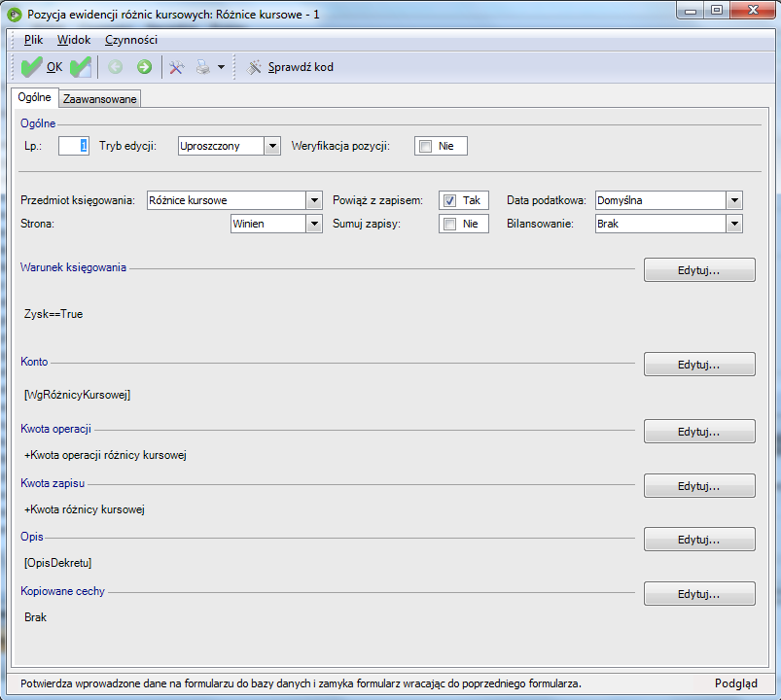This screenshot has height=700, width=781.
Task: Click the OK text button in toolbar
Action: 54,67
